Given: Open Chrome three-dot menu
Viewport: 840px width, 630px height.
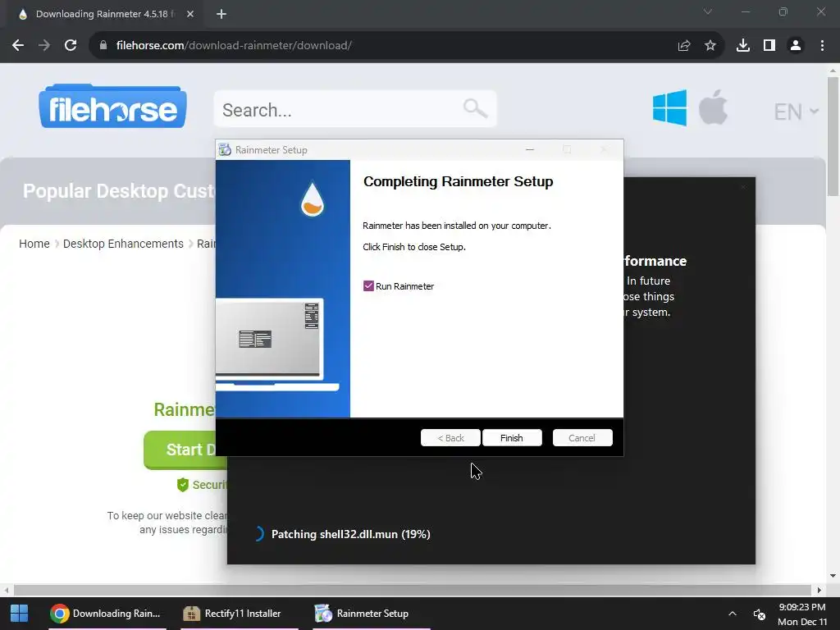Looking at the screenshot, I should click(822, 46).
